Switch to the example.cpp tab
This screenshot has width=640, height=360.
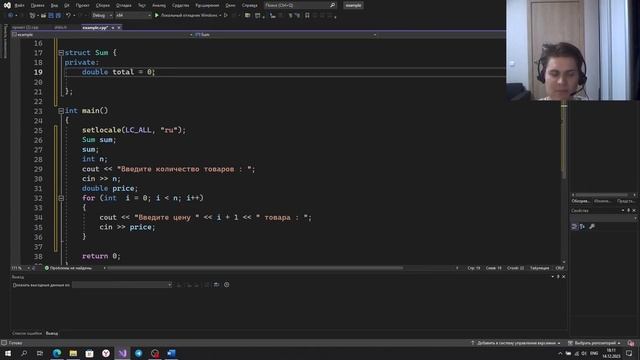click(95, 27)
